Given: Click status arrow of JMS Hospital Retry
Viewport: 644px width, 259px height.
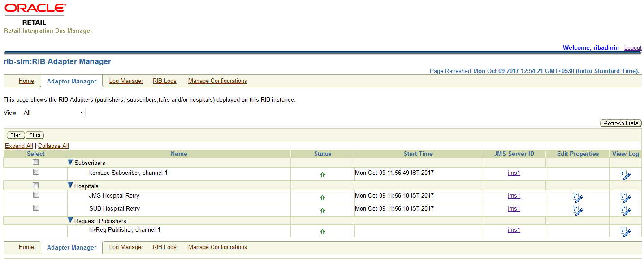Looking at the screenshot, I should [x=322, y=198].
